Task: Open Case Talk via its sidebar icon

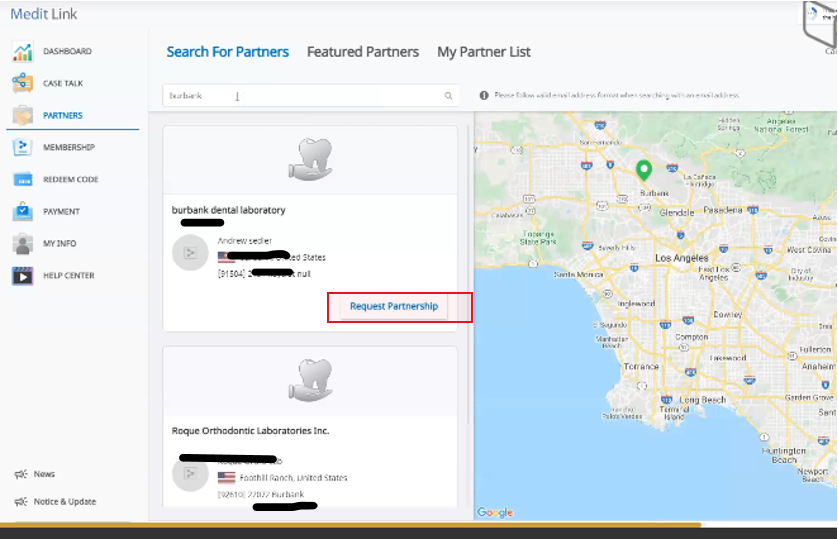Action: pos(22,84)
